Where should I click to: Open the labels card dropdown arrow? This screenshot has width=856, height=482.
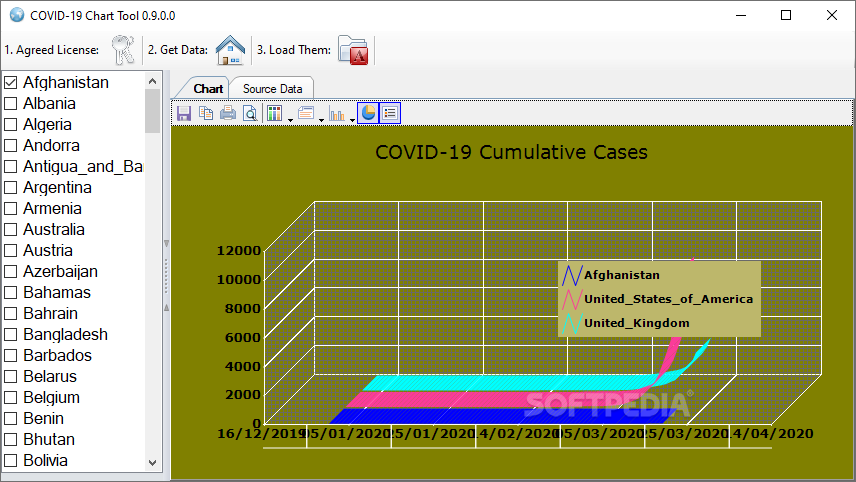(x=322, y=120)
